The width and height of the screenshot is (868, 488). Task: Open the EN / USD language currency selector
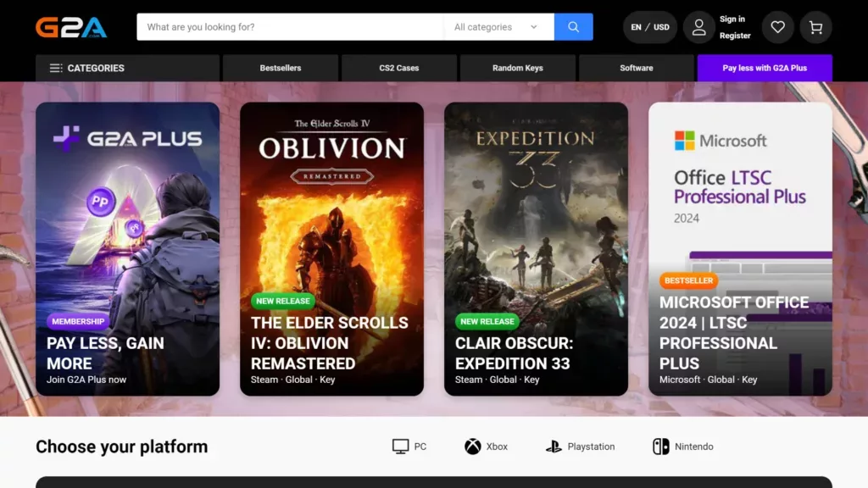pyautogui.click(x=650, y=27)
